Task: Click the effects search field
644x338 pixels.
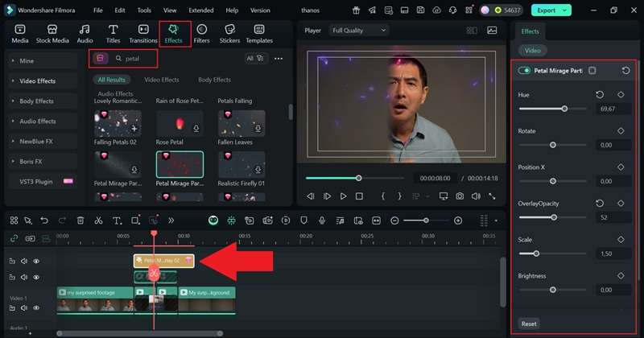Action: [x=134, y=59]
